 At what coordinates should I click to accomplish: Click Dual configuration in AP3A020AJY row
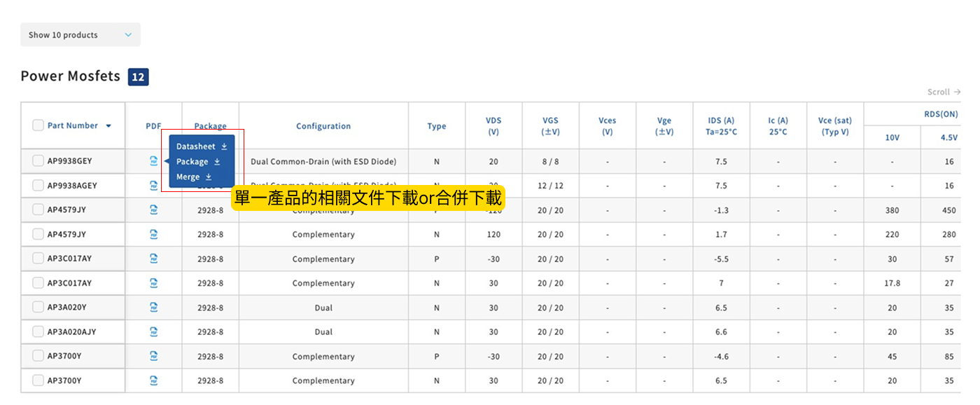(x=323, y=332)
